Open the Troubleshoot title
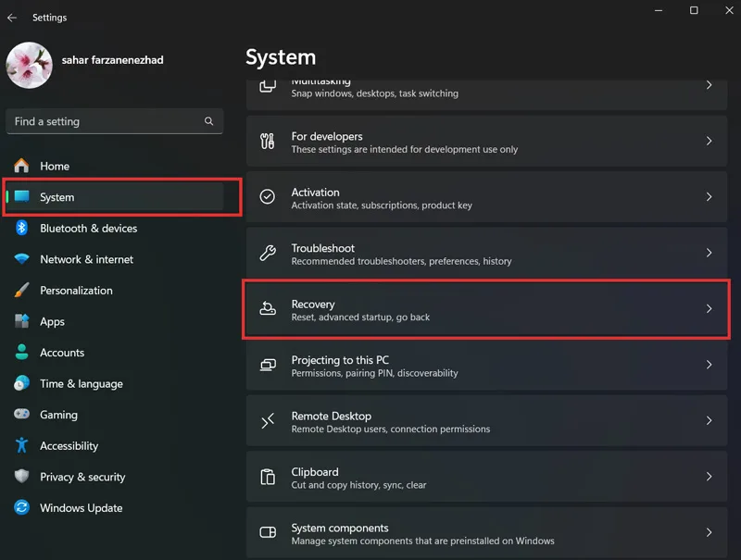 pos(322,248)
